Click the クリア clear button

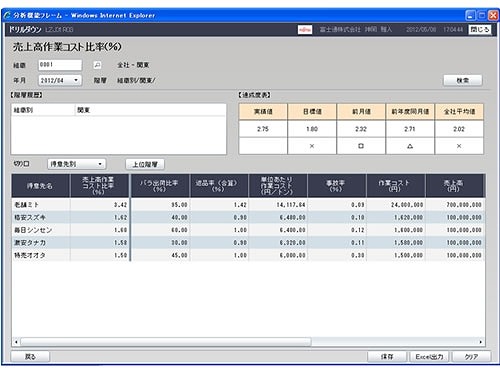pos(471,357)
